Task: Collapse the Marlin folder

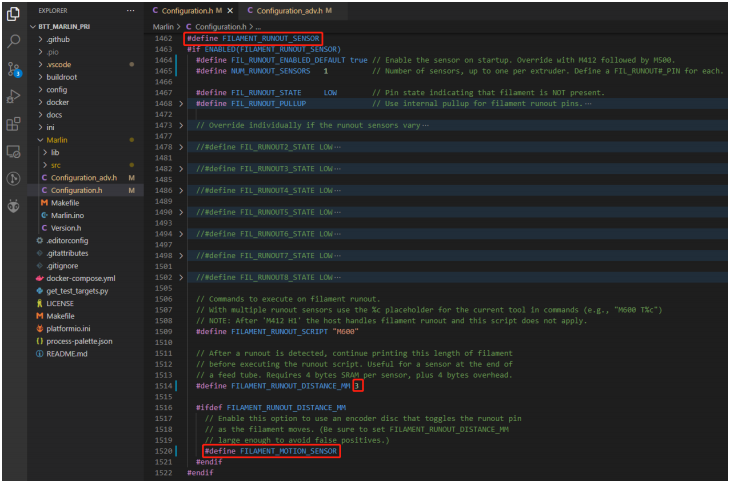Action: click(57, 140)
